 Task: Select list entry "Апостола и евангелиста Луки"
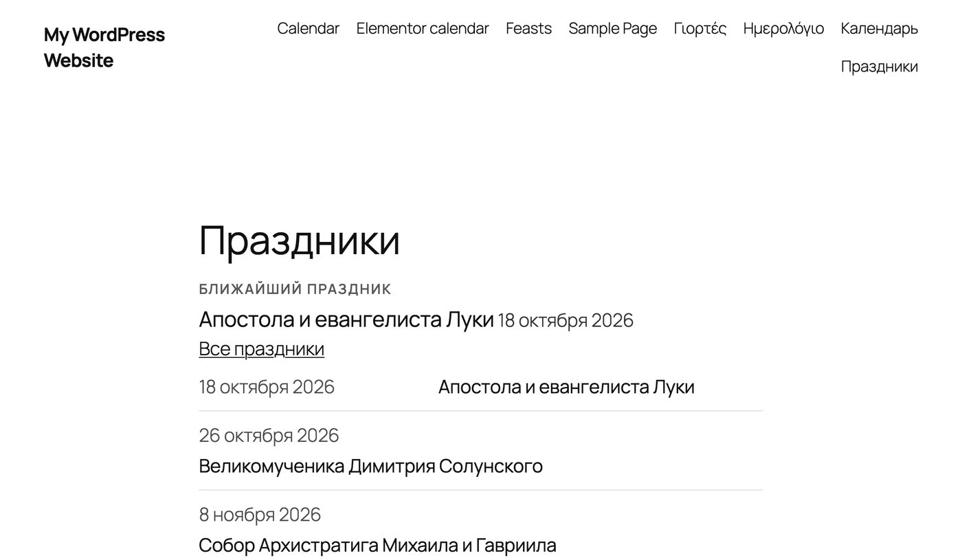(566, 387)
